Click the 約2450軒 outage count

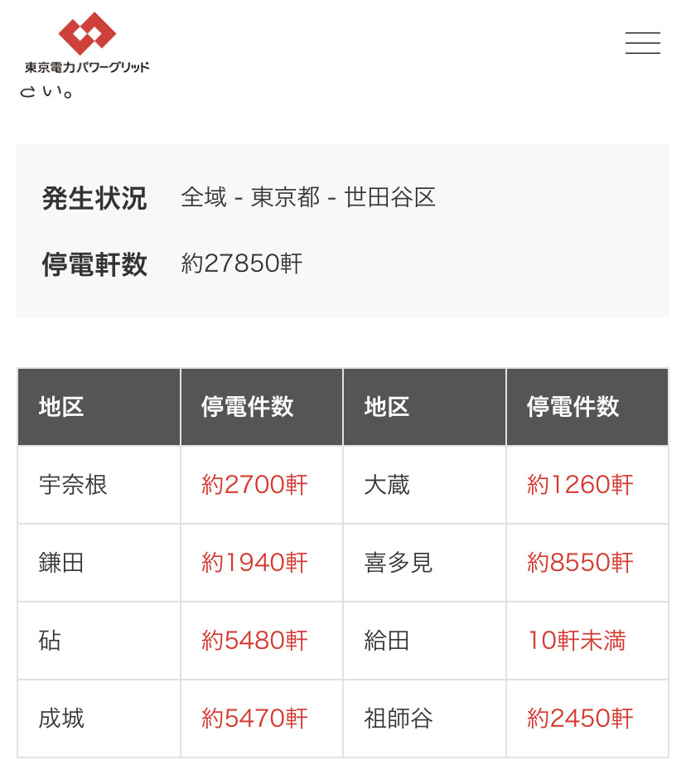(x=580, y=719)
